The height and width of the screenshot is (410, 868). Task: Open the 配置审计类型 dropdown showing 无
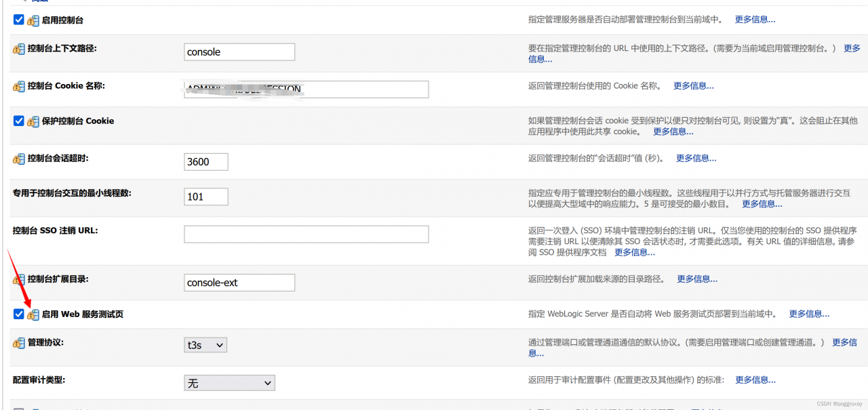coord(229,383)
